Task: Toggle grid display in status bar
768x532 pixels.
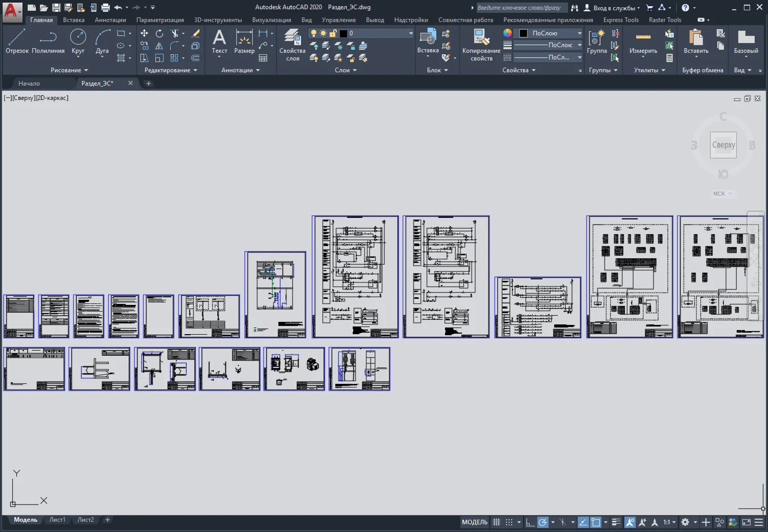Action: (496, 522)
